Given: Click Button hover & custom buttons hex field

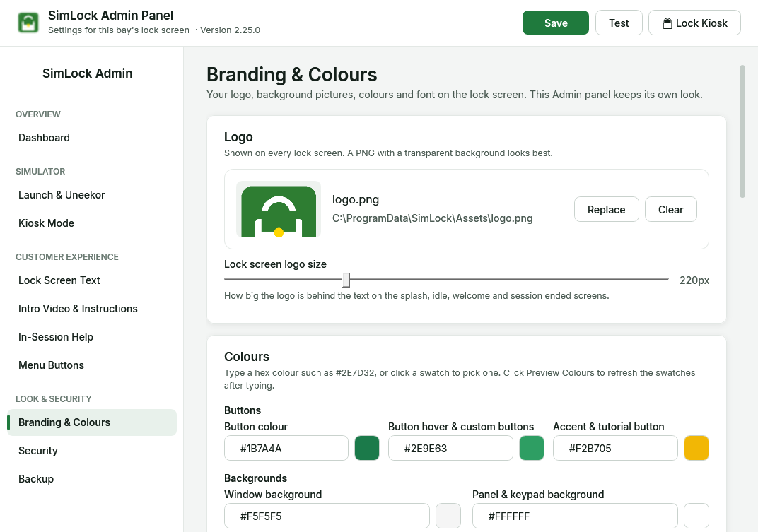Looking at the screenshot, I should coord(450,448).
